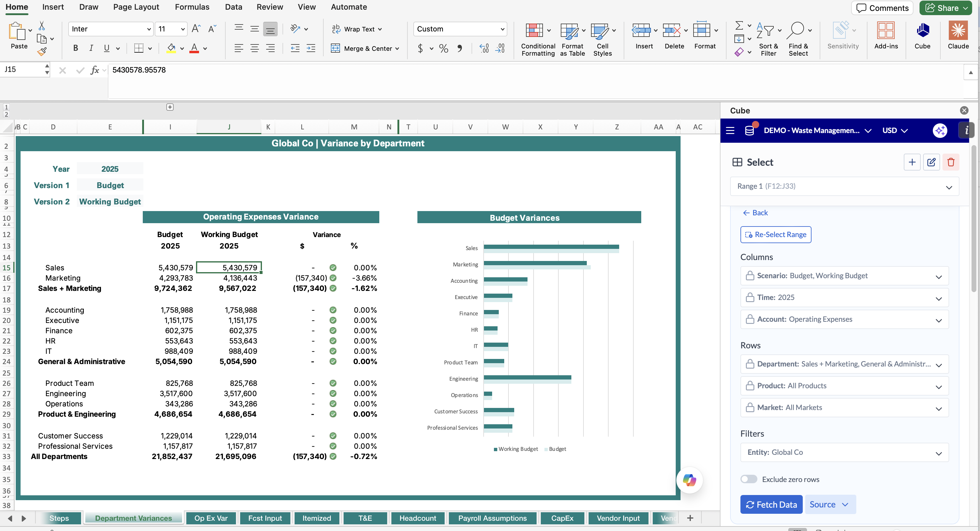Open the Insert ribbon tab
This screenshot has height=531, width=980.
coord(53,7)
